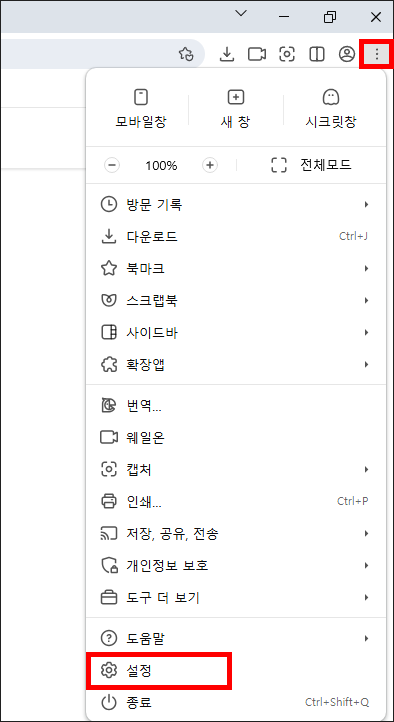Viewport: 394px width, 722px height.
Task: Open the profile account icon
Action: (x=347, y=54)
